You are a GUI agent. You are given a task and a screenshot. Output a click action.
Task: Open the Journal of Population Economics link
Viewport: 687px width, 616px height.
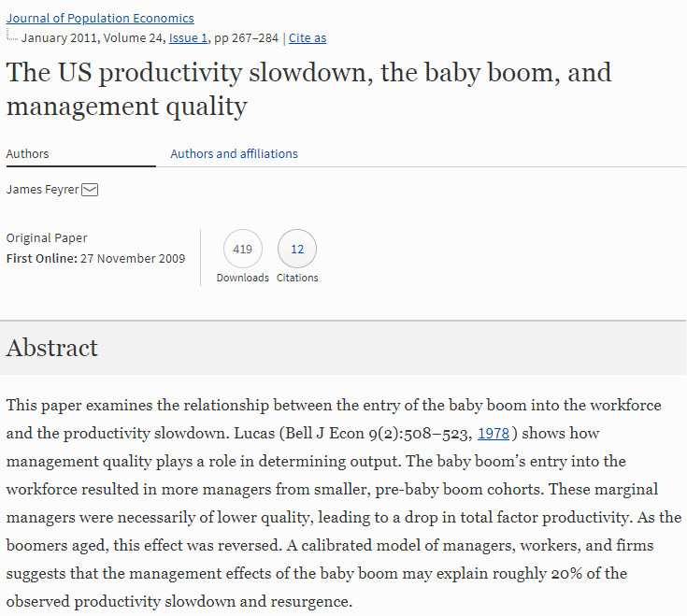point(100,19)
